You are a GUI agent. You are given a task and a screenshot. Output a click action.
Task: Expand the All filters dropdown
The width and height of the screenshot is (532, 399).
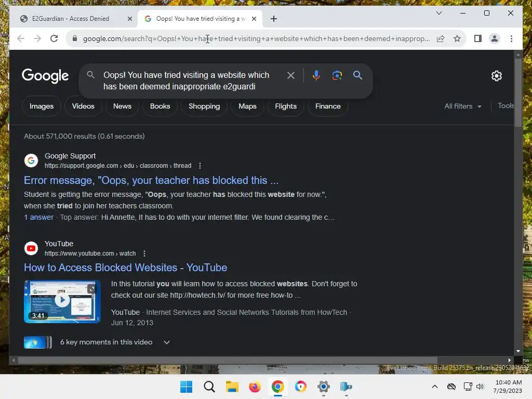point(463,106)
